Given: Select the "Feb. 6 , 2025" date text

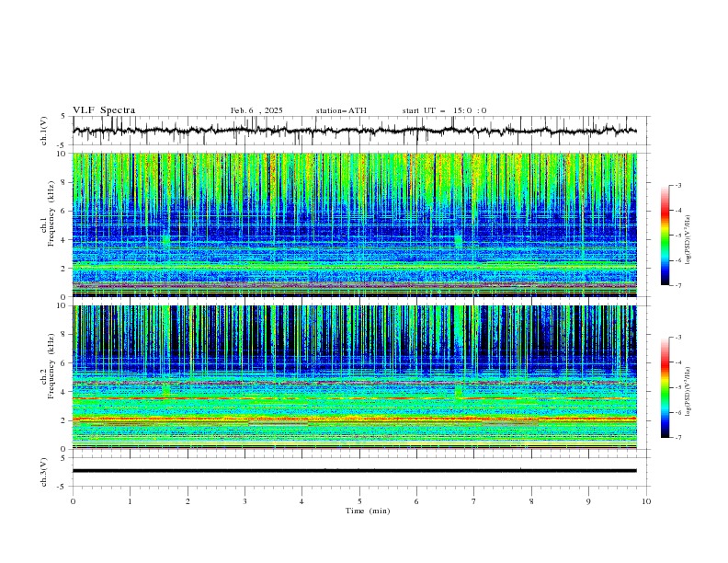Looking at the screenshot, I should (256, 110).
